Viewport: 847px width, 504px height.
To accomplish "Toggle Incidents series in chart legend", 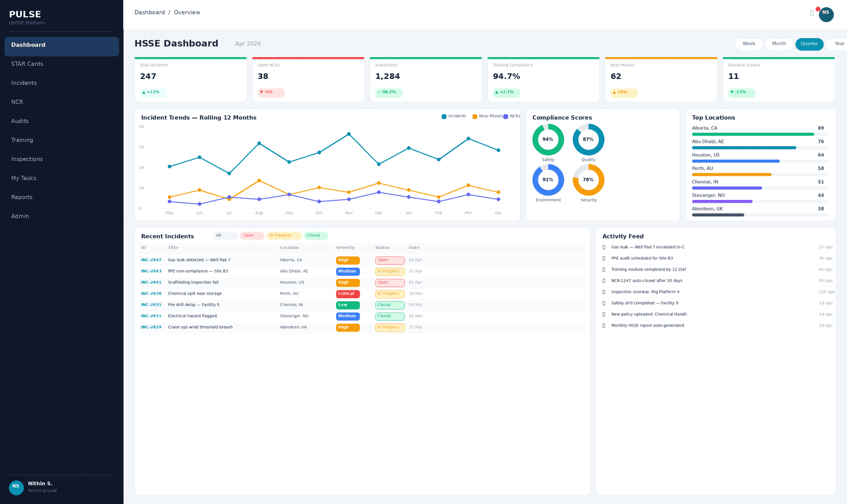I will [454, 116].
